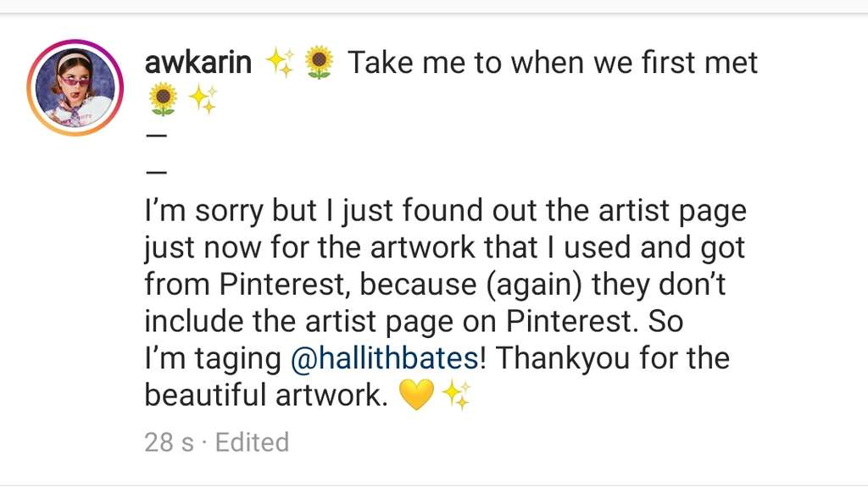Click the sunflower emoji before "Take me"
This screenshot has height=493, width=868.
(x=319, y=62)
